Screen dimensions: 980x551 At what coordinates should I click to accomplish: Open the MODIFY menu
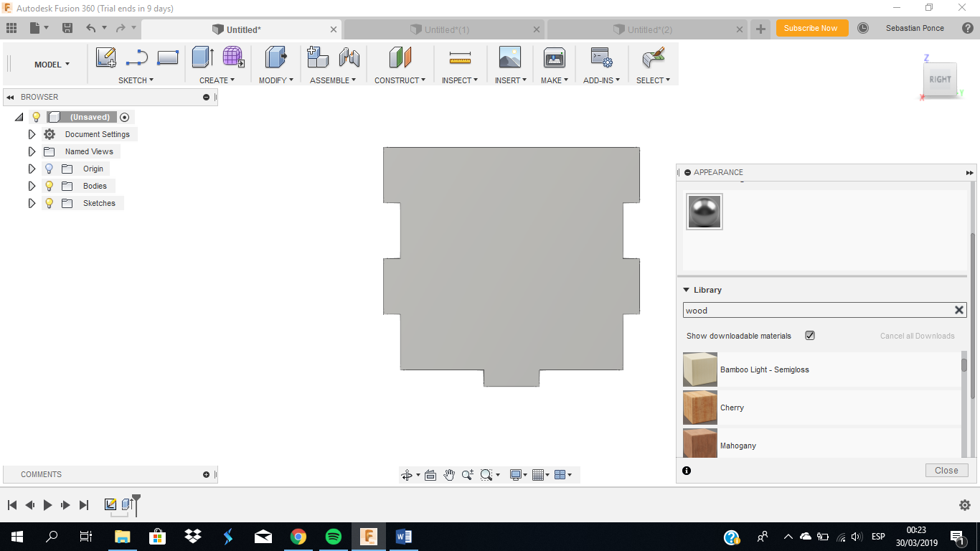[276, 80]
